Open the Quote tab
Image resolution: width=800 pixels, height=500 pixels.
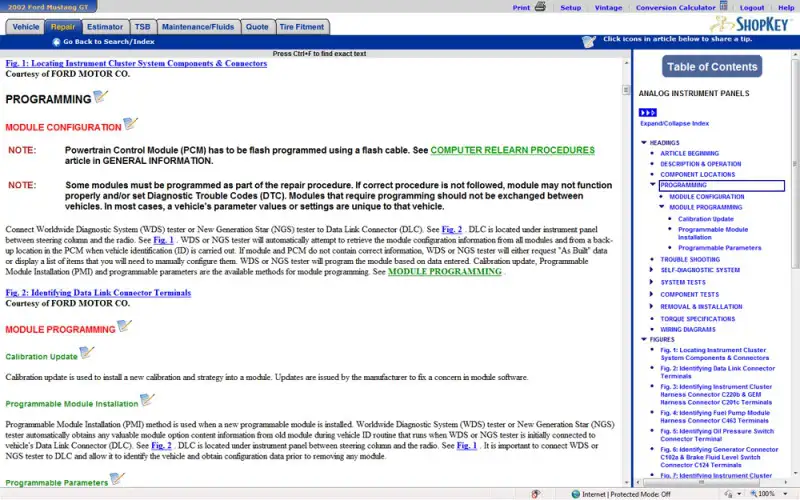pyautogui.click(x=257, y=27)
